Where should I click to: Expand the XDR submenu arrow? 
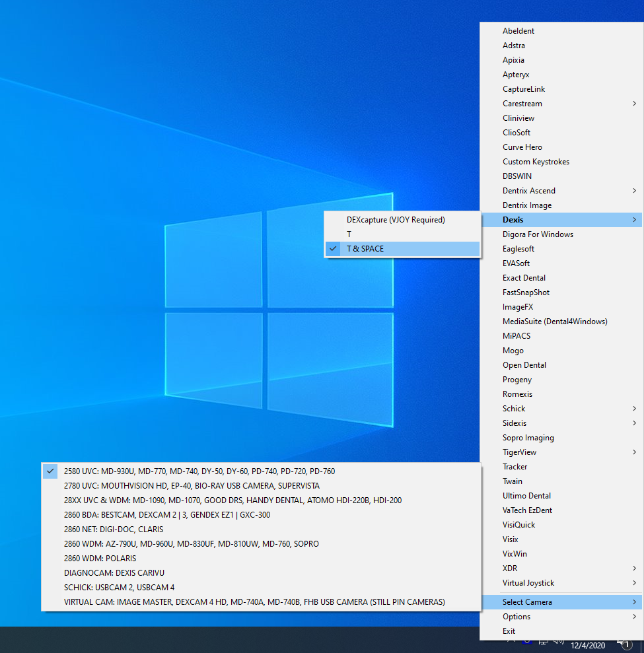point(634,568)
